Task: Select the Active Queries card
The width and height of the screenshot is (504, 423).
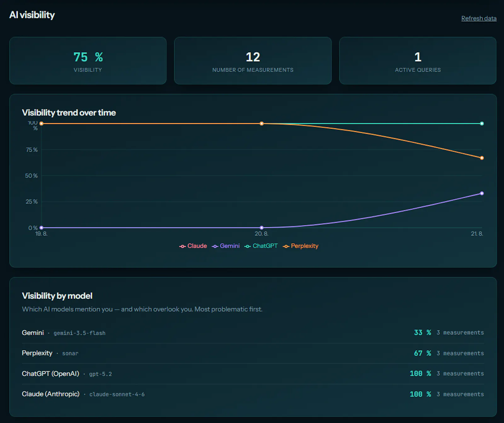Action: [418, 61]
